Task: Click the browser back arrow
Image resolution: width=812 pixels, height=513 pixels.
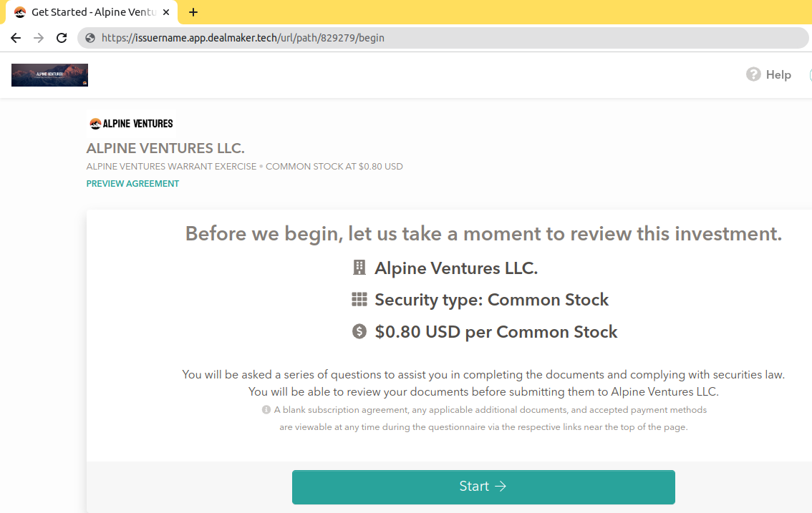Action: [15, 38]
